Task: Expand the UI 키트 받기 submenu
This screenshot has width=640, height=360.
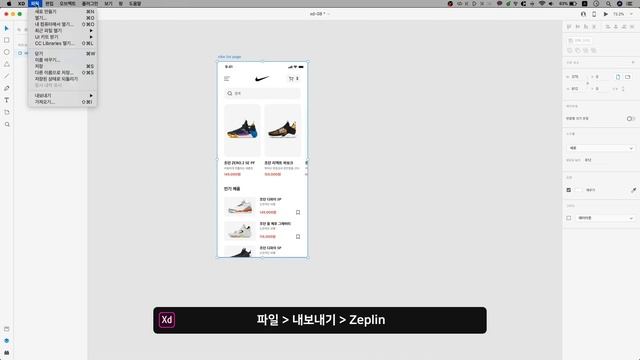Action: coord(62,37)
